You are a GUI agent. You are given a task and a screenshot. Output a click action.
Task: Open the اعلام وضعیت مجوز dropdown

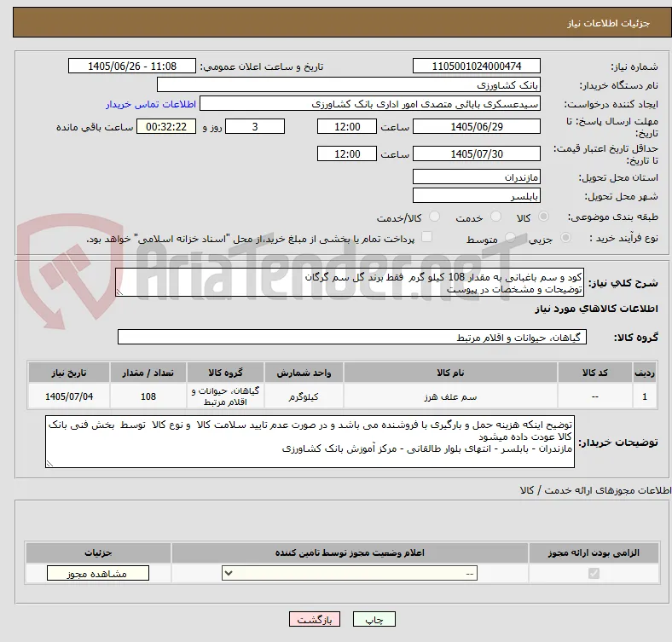point(350,574)
